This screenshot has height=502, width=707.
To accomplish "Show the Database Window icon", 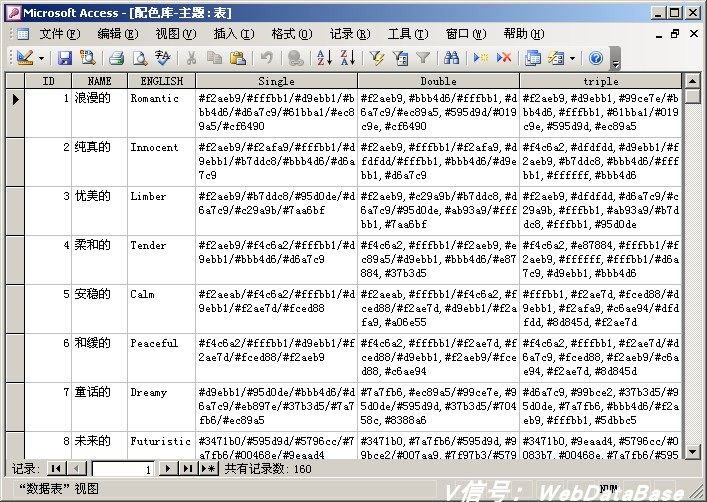I will [533, 58].
